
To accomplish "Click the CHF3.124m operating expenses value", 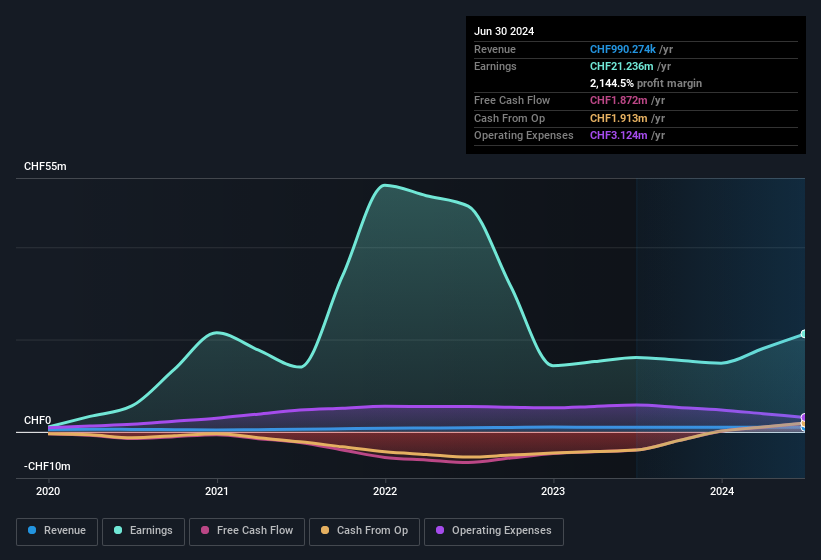I will point(618,135).
